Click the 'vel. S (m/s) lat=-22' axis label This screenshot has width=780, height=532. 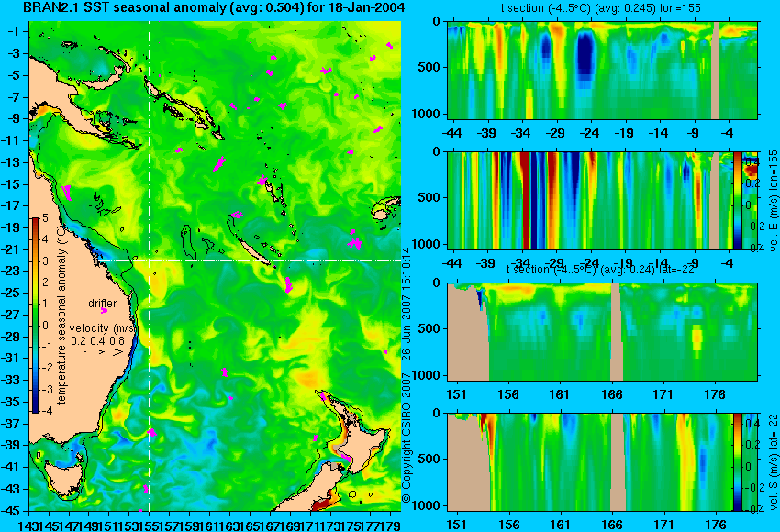click(x=773, y=462)
